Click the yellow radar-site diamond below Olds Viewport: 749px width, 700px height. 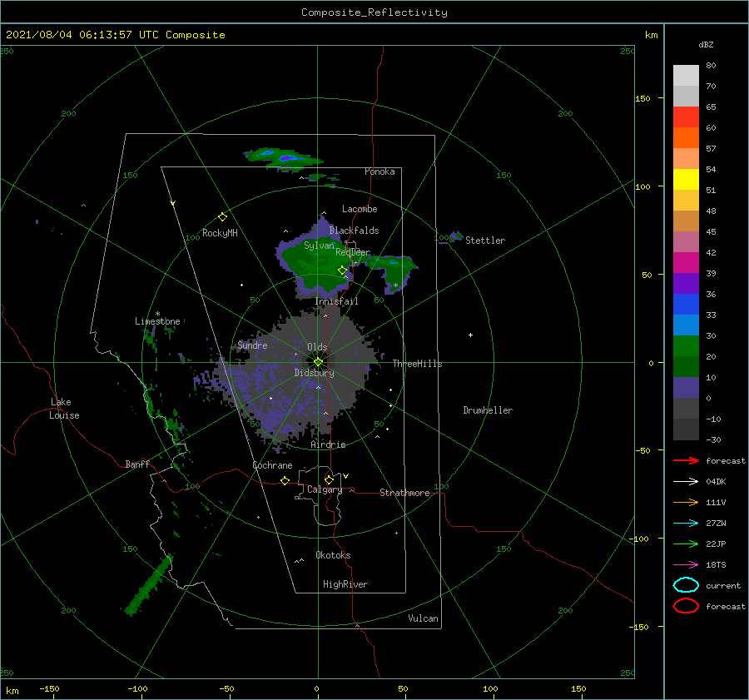tap(318, 362)
